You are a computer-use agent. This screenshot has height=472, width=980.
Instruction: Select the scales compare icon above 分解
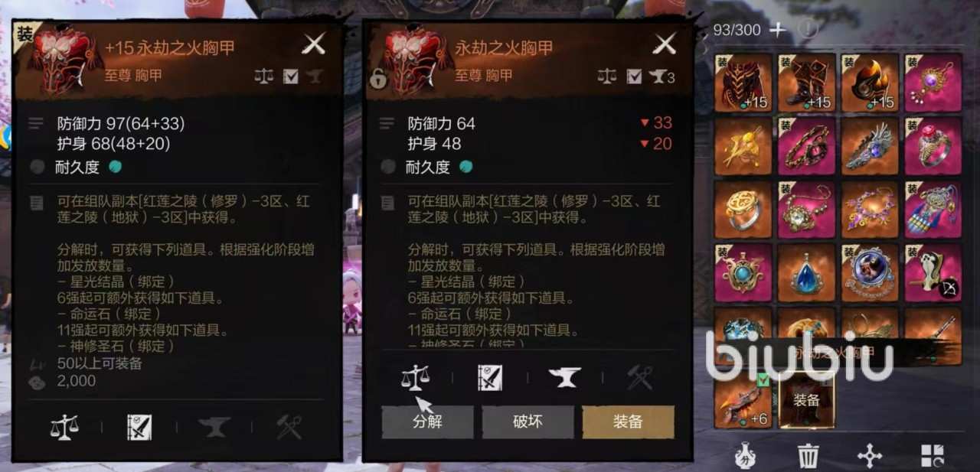coord(416,376)
